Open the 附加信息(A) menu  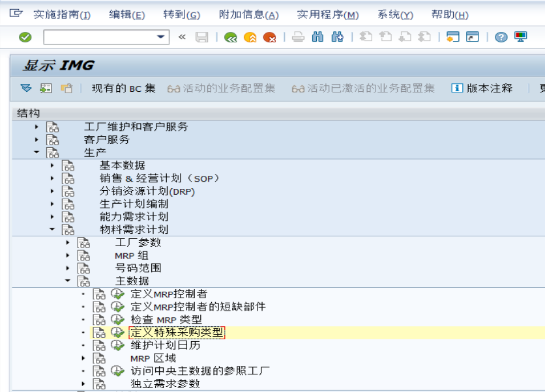(x=248, y=14)
